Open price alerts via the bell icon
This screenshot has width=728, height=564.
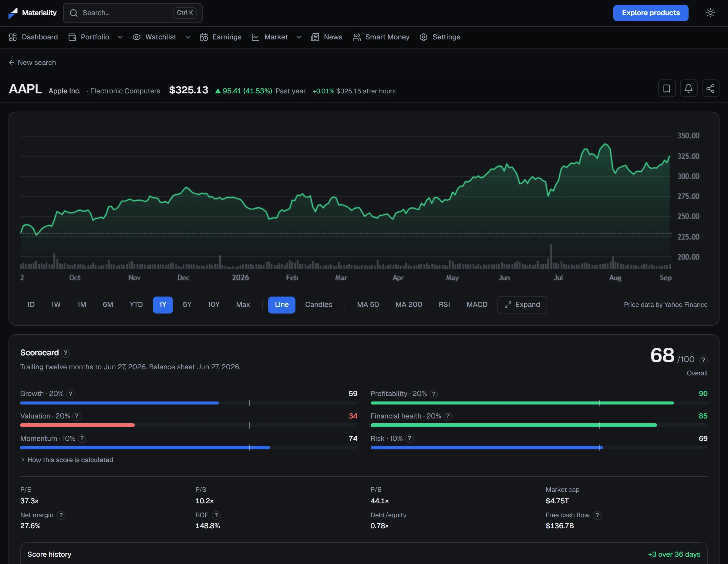pos(688,88)
